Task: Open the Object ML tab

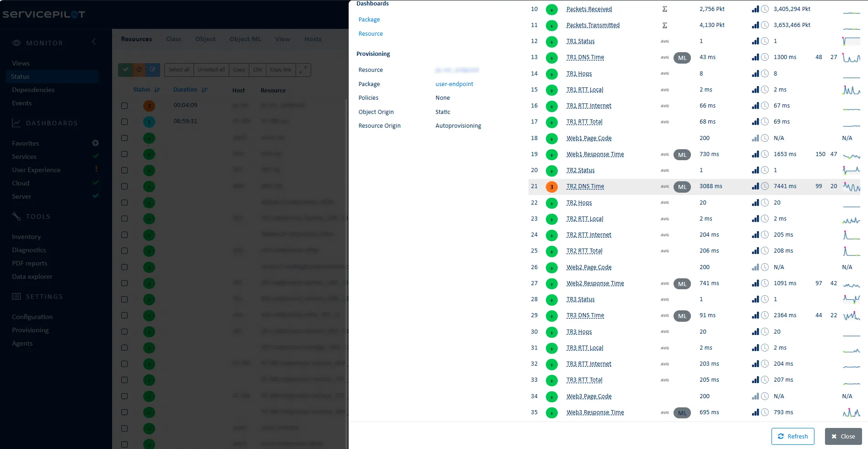Action: (x=245, y=39)
